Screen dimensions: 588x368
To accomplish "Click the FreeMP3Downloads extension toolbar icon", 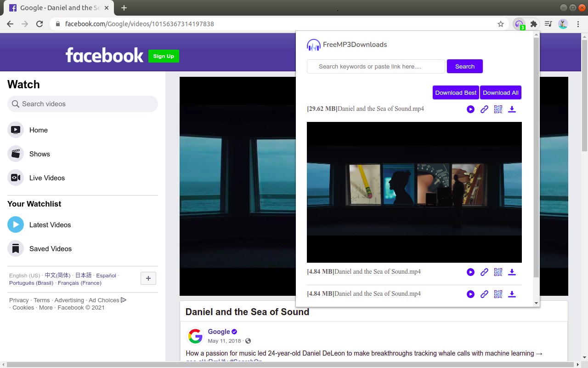I will (519, 24).
